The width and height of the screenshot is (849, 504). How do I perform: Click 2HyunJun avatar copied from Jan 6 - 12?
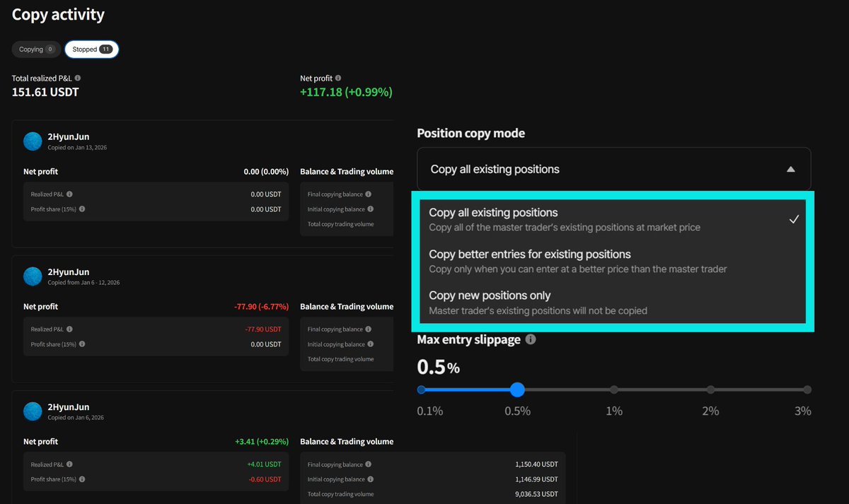point(33,276)
